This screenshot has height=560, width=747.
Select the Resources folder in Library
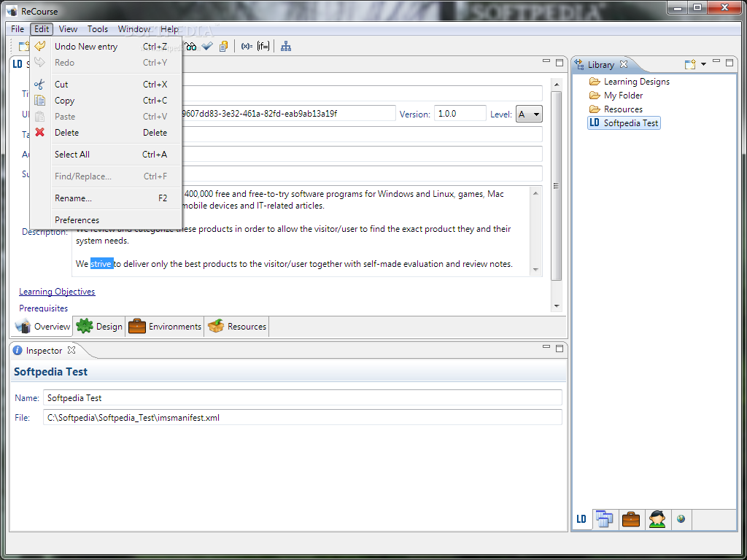pyautogui.click(x=616, y=109)
